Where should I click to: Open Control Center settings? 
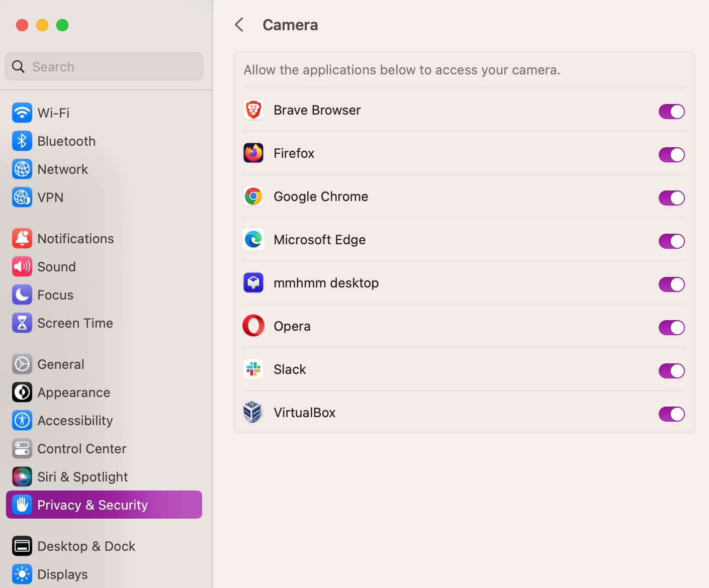[81, 449]
